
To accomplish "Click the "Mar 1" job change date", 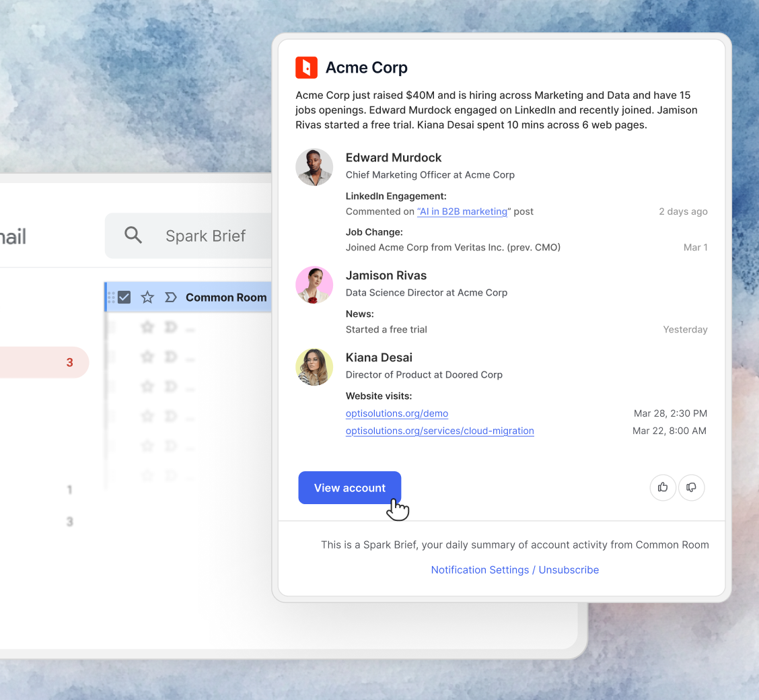I will pyautogui.click(x=695, y=248).
